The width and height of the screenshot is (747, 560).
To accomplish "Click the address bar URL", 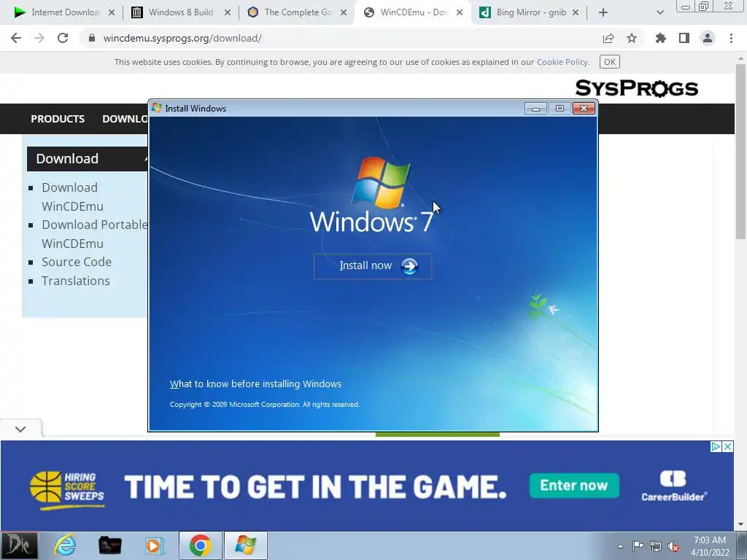I will tap(182, 38).
